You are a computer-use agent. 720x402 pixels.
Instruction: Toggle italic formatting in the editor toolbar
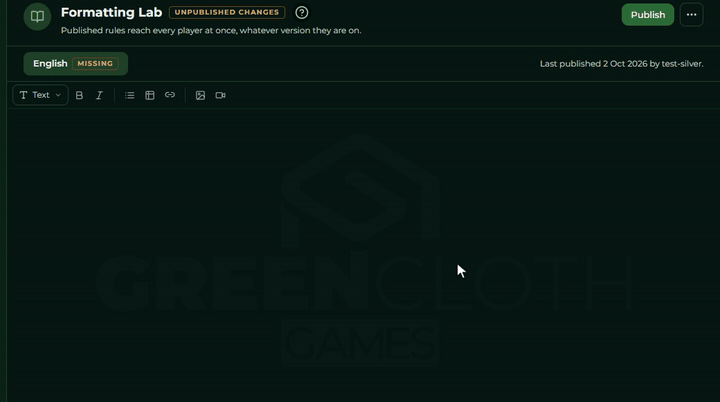[99, 95]
